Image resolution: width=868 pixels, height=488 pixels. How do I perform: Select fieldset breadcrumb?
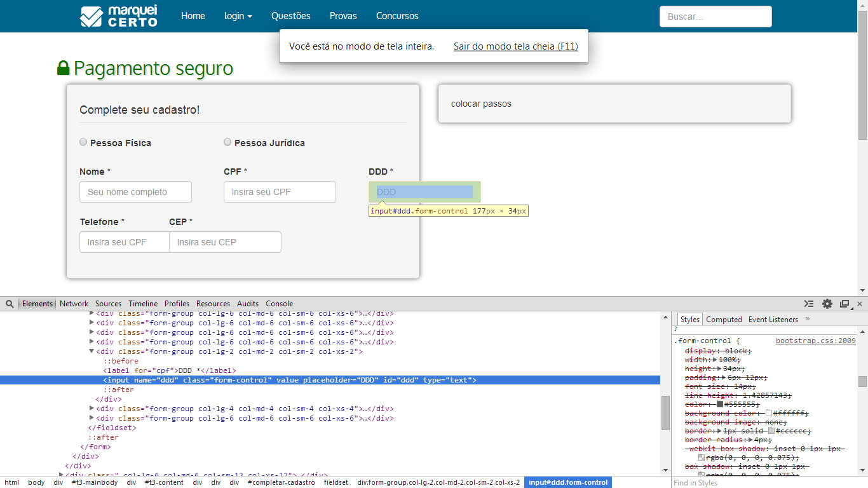point(336,482)
